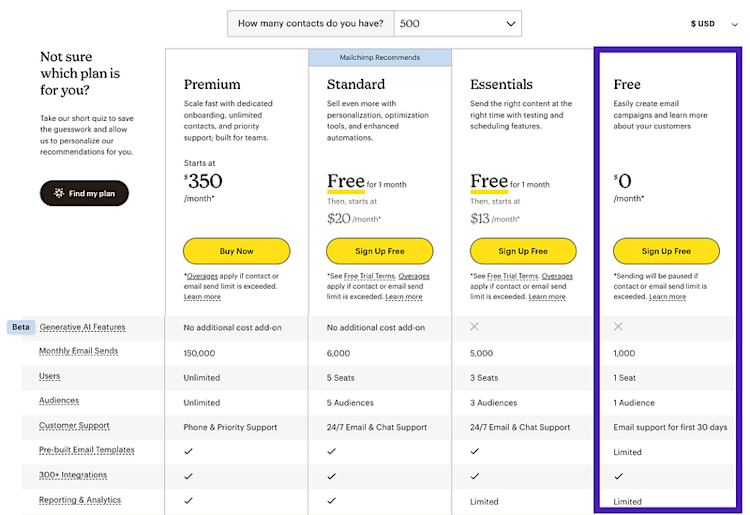Image resolution: width=750 pixels, height=515 pixels.
Task: Click Sign Up Free under the Essentials plan
Action: (x=523, y=251)
